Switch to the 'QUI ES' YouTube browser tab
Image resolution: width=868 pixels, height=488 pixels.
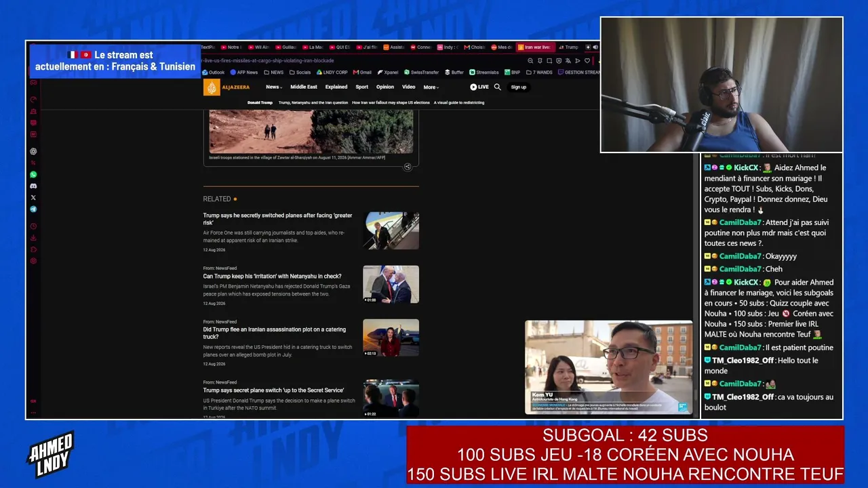340,47
